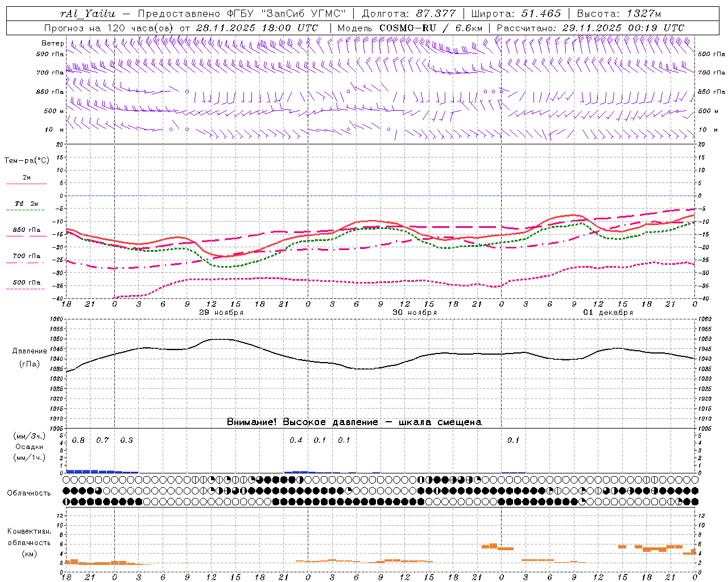
Task: Click the (мм/3ч.) precipitation unit label
Action: 29,436
